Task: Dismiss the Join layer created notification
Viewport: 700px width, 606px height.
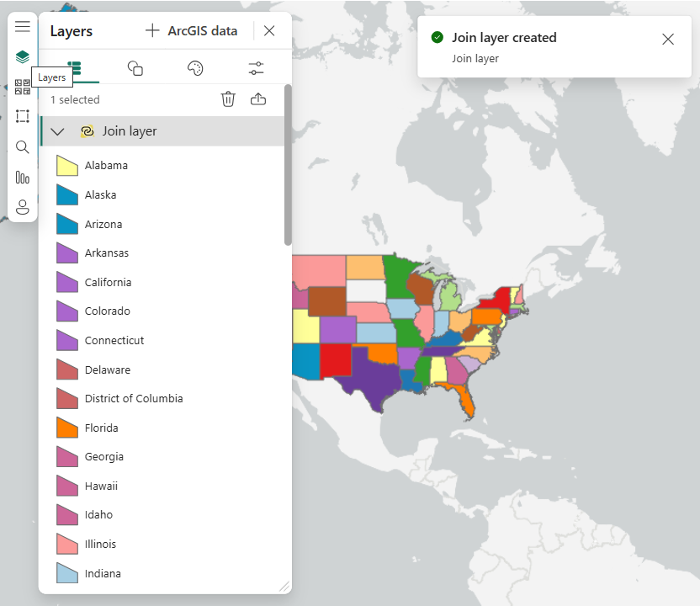Action: [x=668, y=39]
